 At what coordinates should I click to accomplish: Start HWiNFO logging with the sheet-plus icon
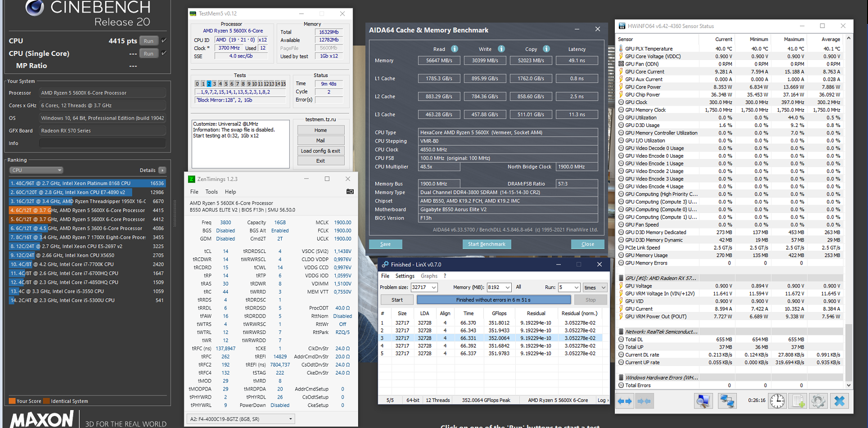798,401
